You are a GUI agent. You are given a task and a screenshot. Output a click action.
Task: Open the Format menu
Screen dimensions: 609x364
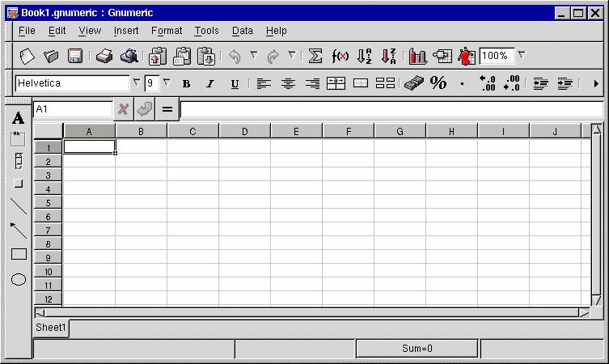click(167, 31)
